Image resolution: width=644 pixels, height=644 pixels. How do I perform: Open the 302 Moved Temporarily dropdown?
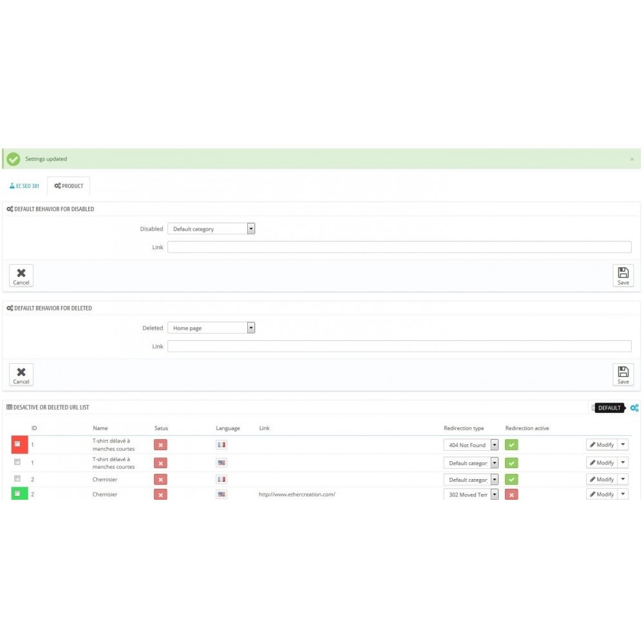(x=471, y=495)
